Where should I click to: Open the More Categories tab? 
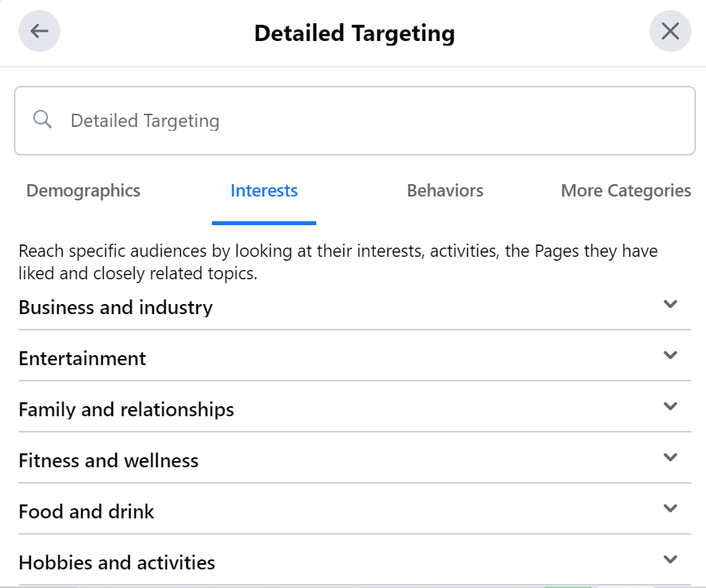[x=625, y=190]
